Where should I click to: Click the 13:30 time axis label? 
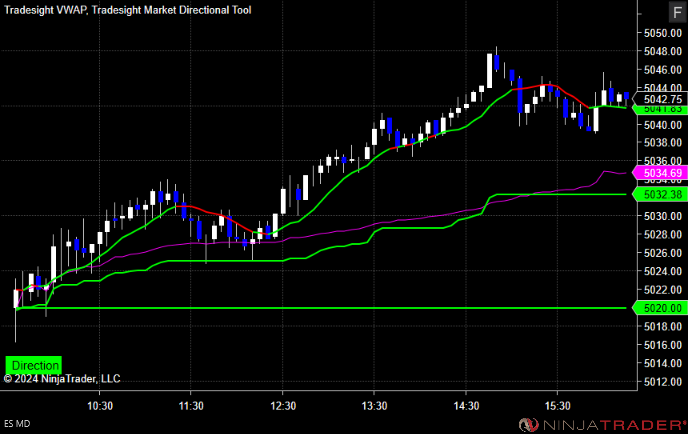tap(374, 406)
